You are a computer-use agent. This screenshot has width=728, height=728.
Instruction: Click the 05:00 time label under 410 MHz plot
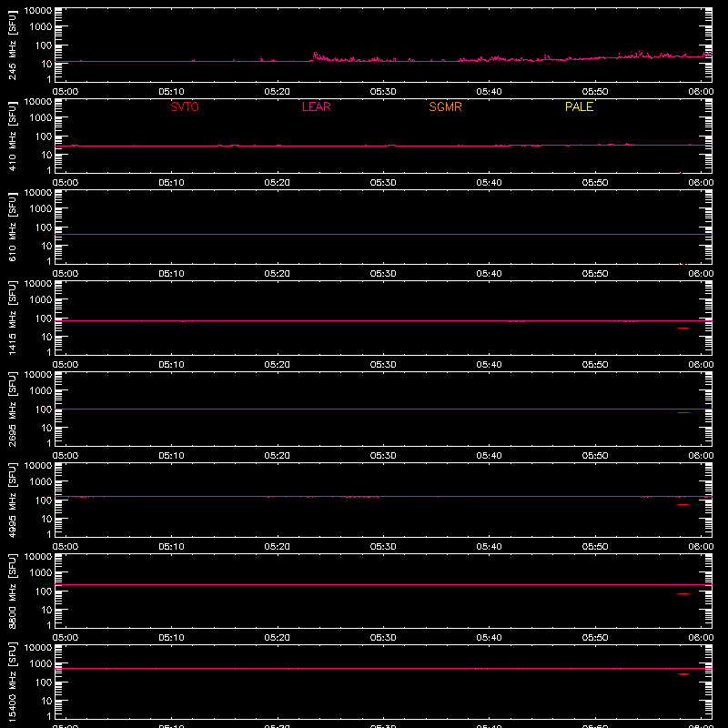coord(66,183)
